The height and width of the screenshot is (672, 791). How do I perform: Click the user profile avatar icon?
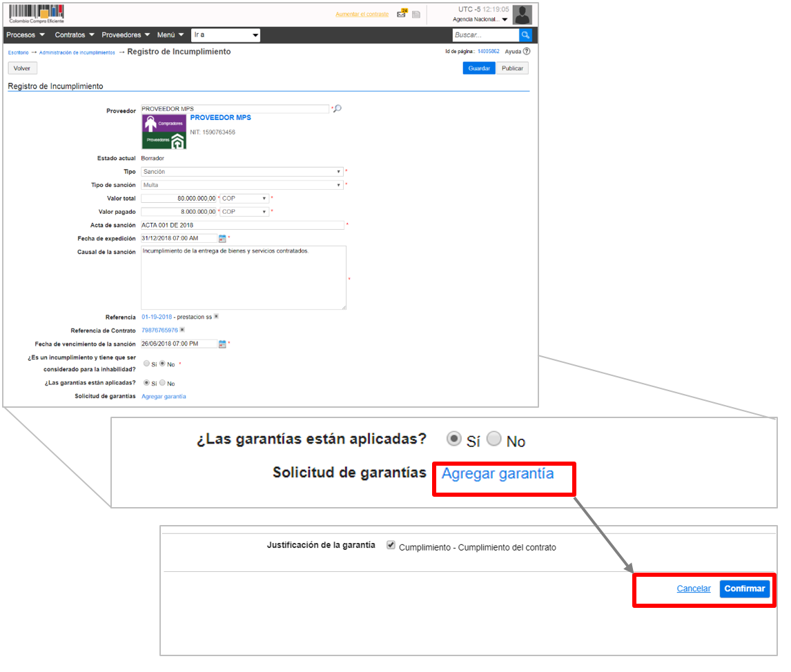coord(522,14)
